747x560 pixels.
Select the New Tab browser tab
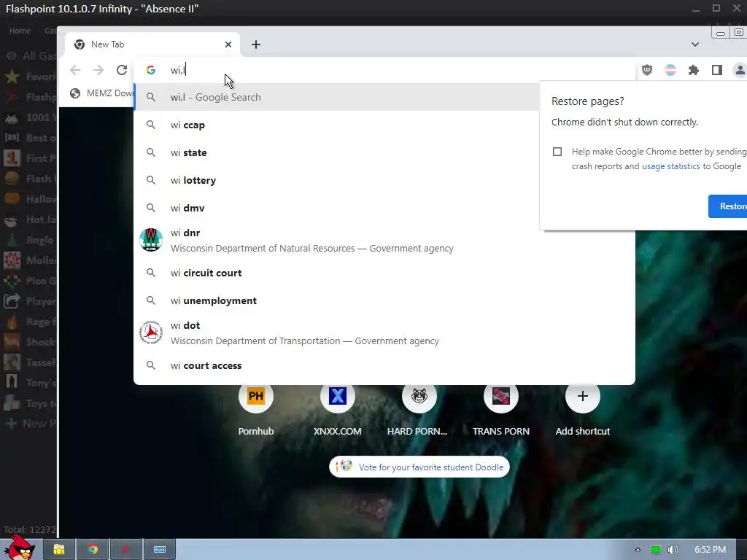[x=152, y=44]
